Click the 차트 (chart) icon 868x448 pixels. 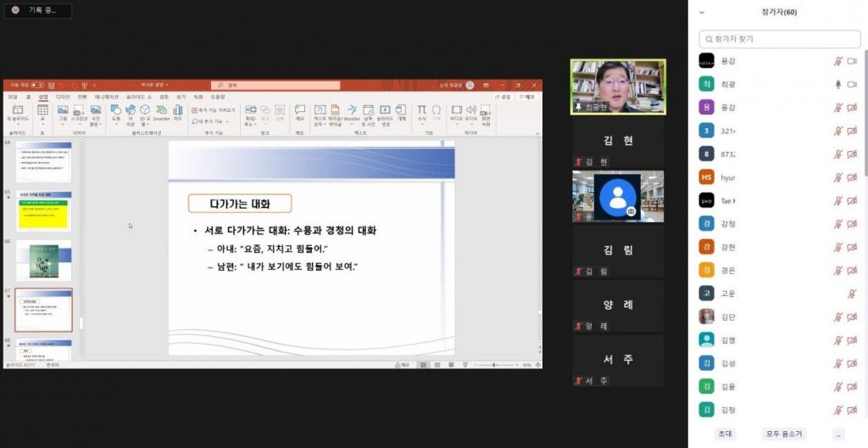(x=178, y=111)
